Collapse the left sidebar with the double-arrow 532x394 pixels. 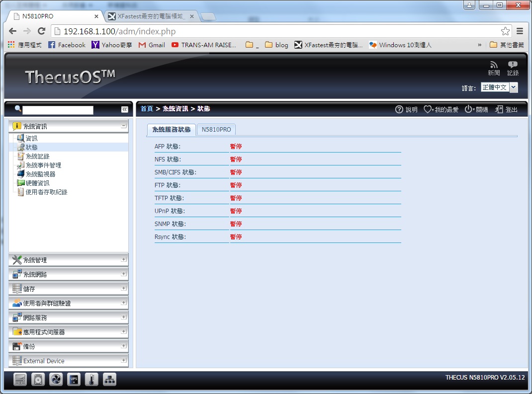click(124, 109)
